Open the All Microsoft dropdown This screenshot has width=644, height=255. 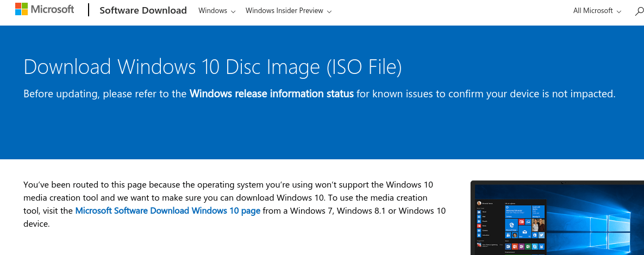pos(597,11)
